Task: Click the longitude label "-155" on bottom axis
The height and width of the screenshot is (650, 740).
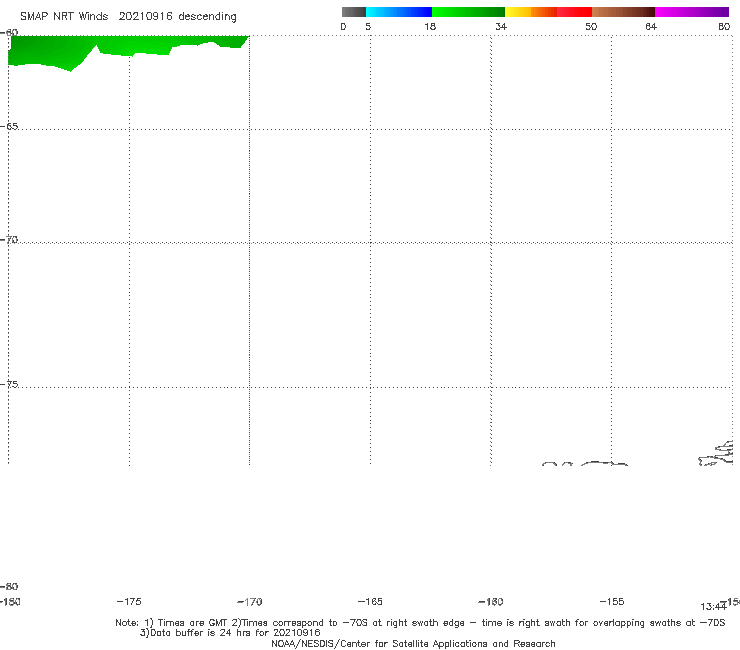Action: [612, 602]
